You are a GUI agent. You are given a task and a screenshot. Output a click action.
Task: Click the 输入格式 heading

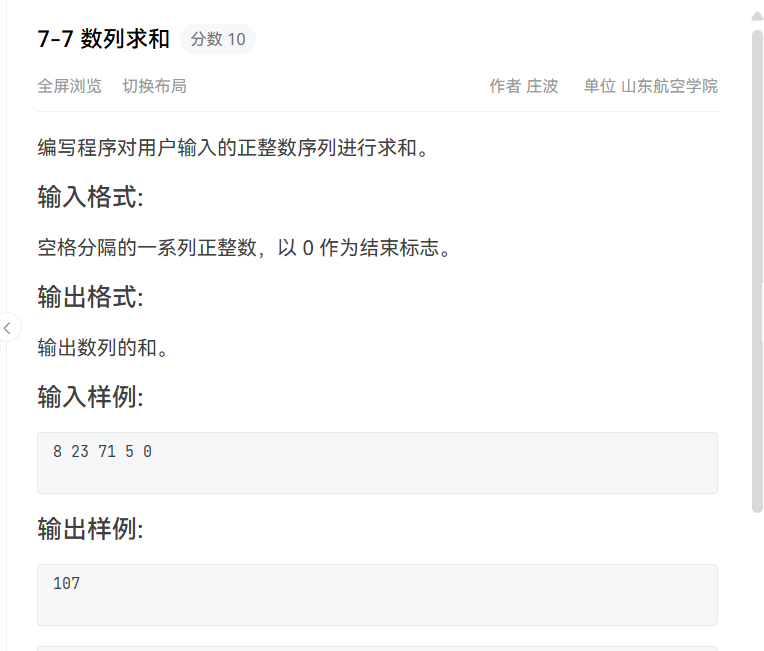[90, 197]
